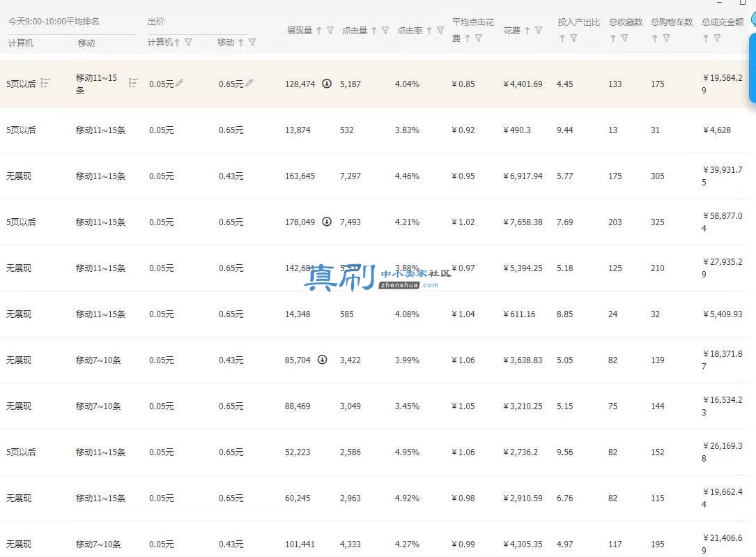Select the 7,297 clicks cell
Screen dimensions: 756x557
tap(350, 176)
